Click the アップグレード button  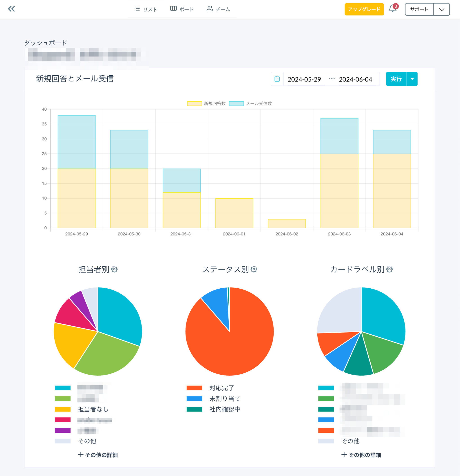(x=364, y=9)
